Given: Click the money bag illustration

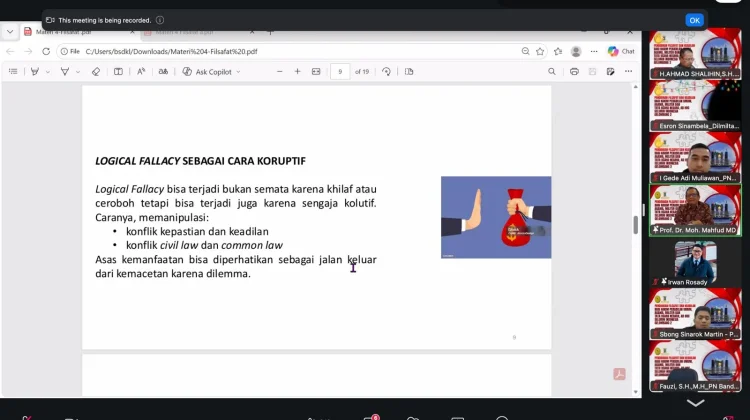Looking at the screenshot, I should point(496,217).
